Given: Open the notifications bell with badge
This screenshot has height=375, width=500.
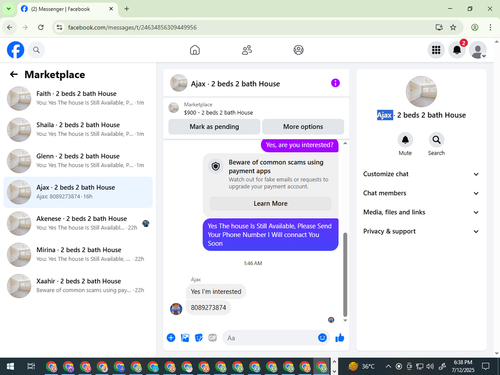Looking at the screenshot, I should (x=457, y=50).
